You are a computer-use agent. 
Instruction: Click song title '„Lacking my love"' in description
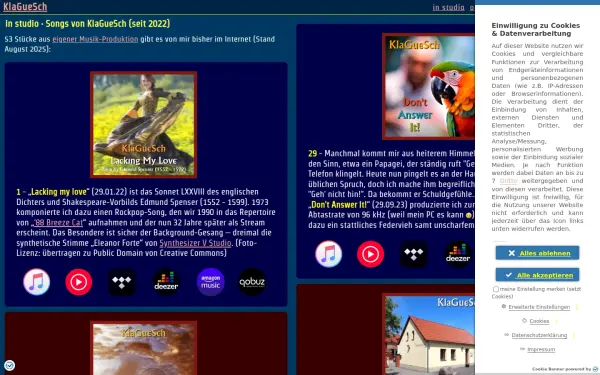coord(58,192)
